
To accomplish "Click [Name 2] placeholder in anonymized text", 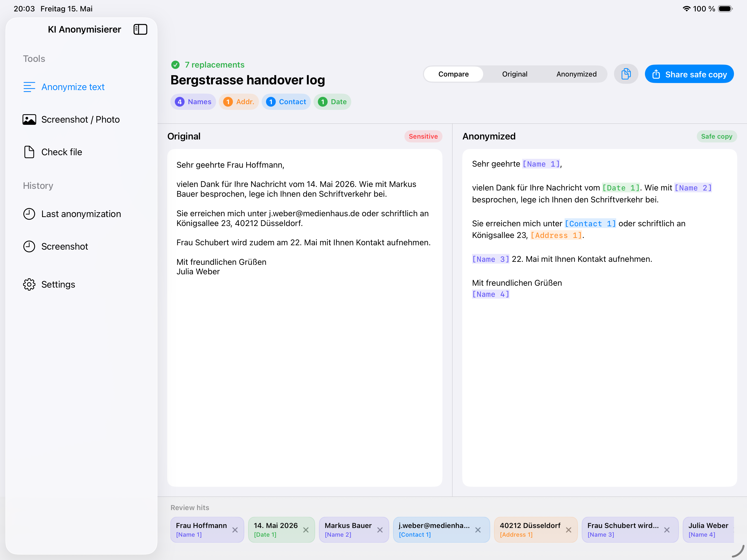I will (x=693, y=188).
